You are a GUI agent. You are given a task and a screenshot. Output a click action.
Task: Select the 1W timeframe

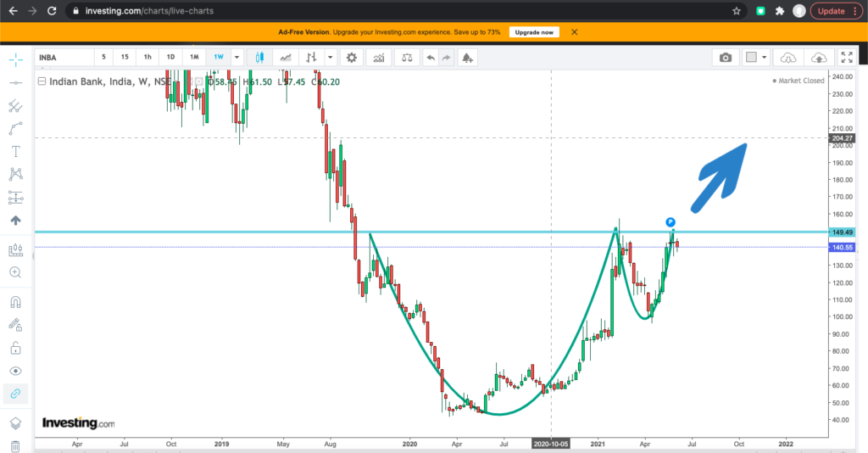(x=219, y=57)
